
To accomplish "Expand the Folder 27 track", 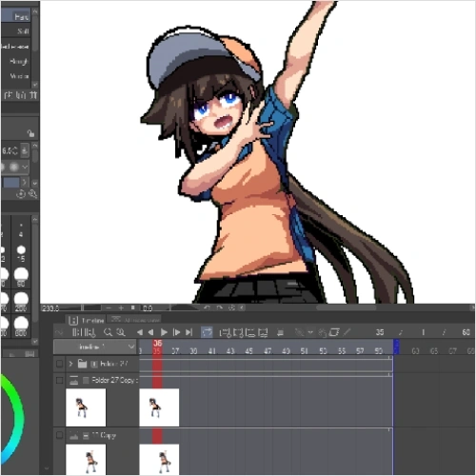I will (x=70, y=364).
